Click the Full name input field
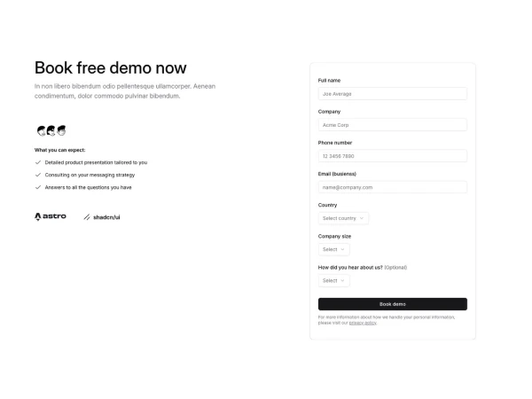This screenshot has width=532, height=399. (393, 94)
